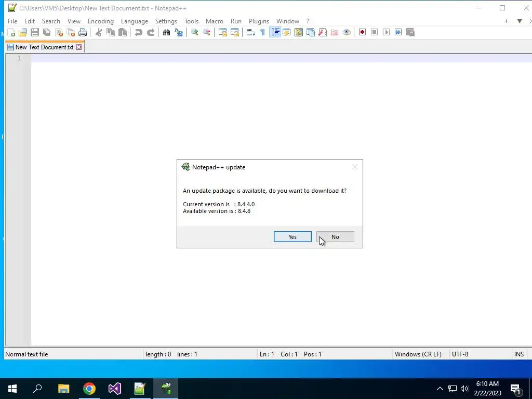Viewport: 532px width, 399px height.
Task: Open the Tools menu
Action: pos(191,21)
